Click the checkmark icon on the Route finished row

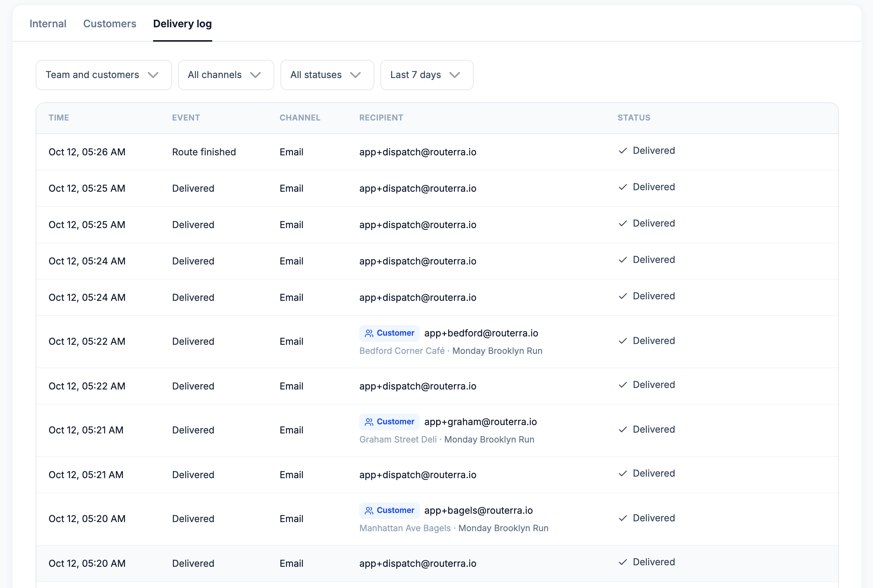623,151
